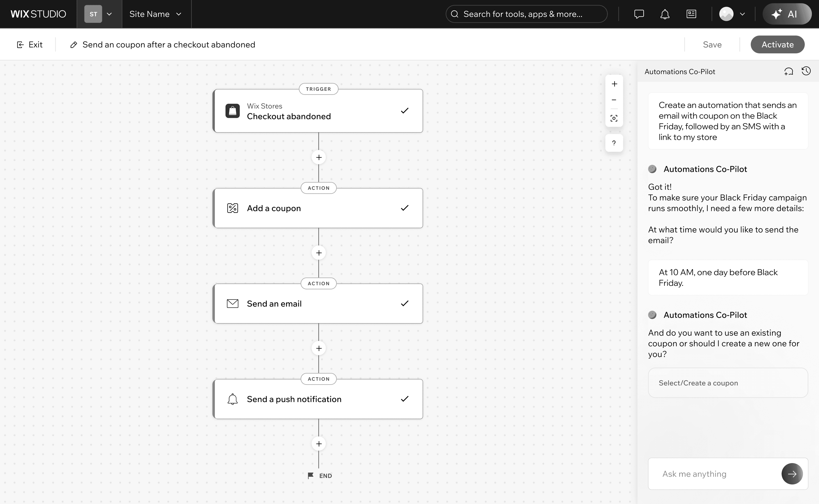The width and height of the screenshot is (819, 504).
Task: Send the Co-Pilot message with arrow button
Action: [x=792, y=474]
